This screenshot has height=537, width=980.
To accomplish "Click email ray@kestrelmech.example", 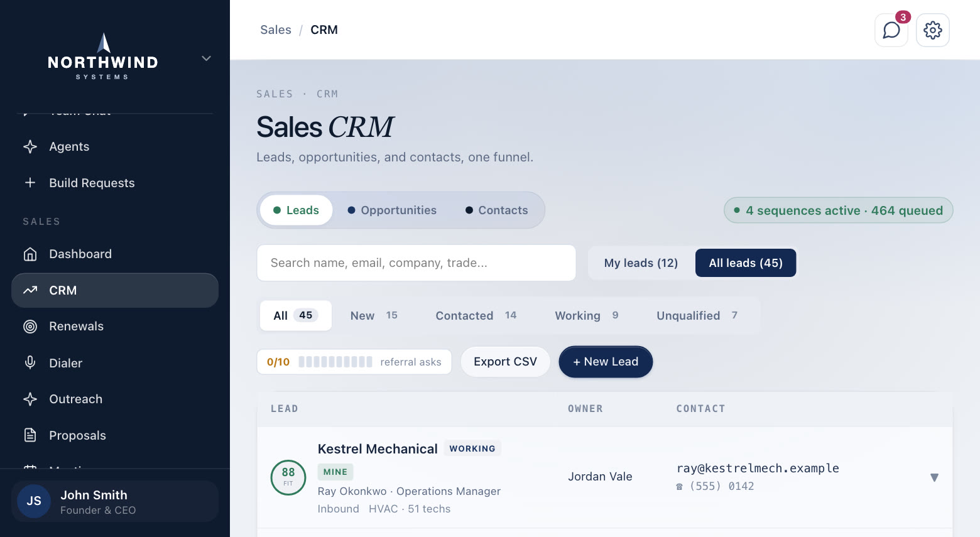I will [758, 468].
